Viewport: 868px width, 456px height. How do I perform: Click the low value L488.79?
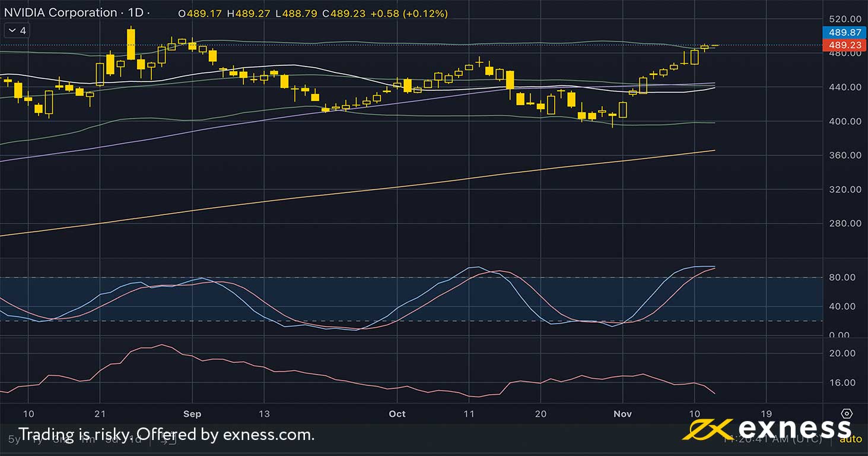[x=296, y=13]
